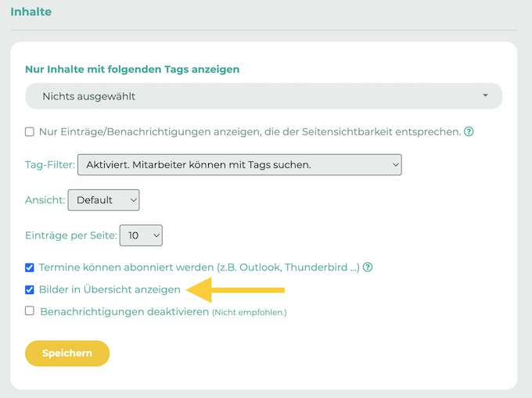
Task: Change Einträge per Seite dropdown value
Action: [x=141, y=235]
